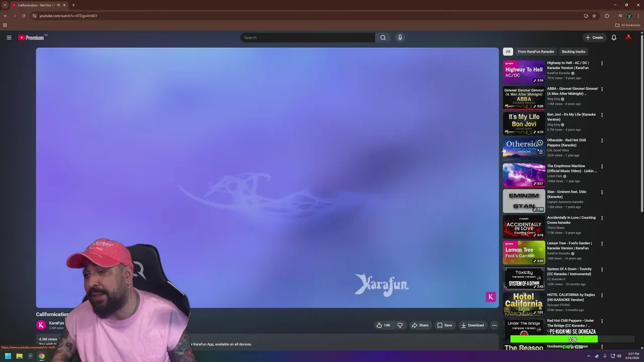The height and width of the screenshot is (362, 644).
Task: Open Chrome from the taskbar
Action: click(x=41, y=356)
